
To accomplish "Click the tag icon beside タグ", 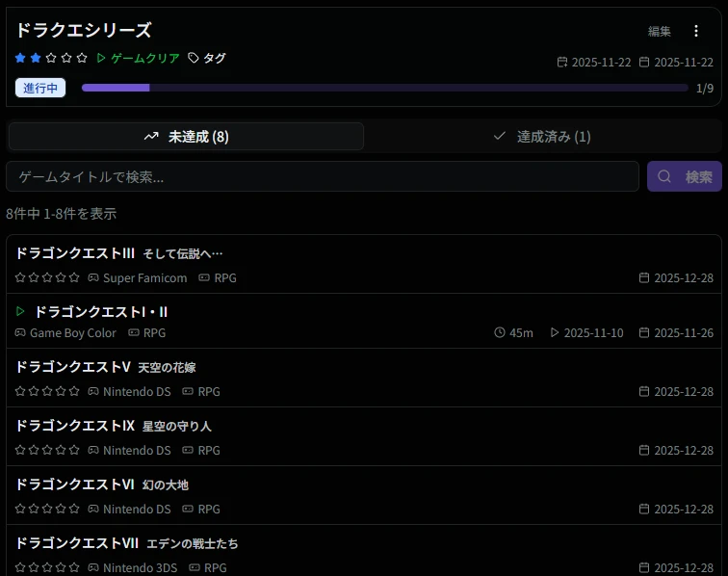I will 194,58.
